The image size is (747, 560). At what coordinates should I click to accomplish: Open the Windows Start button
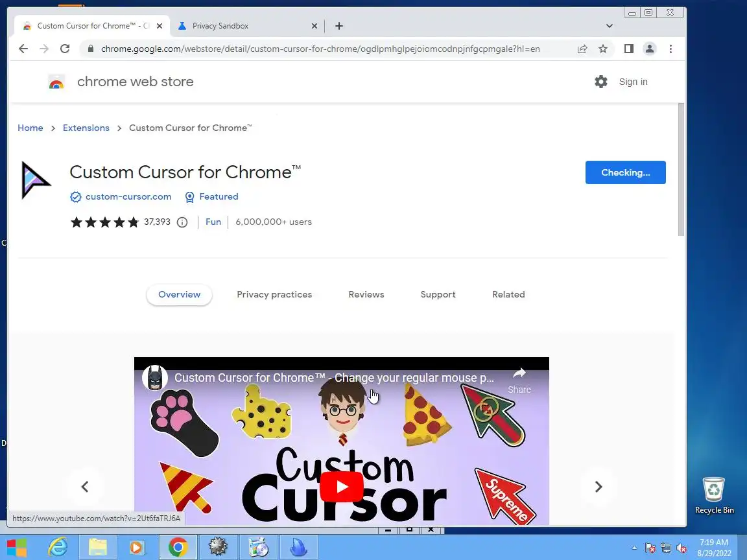click(x=17, y=547)
